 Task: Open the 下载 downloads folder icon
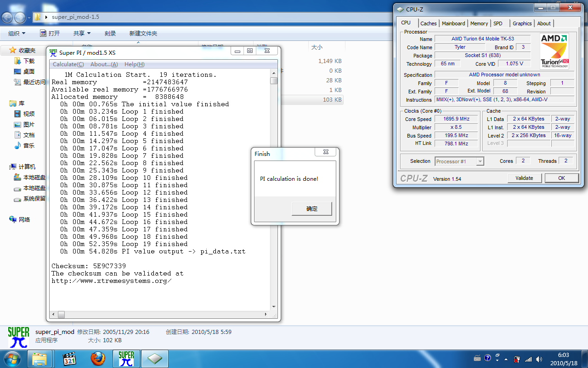(x=17, y=61)
